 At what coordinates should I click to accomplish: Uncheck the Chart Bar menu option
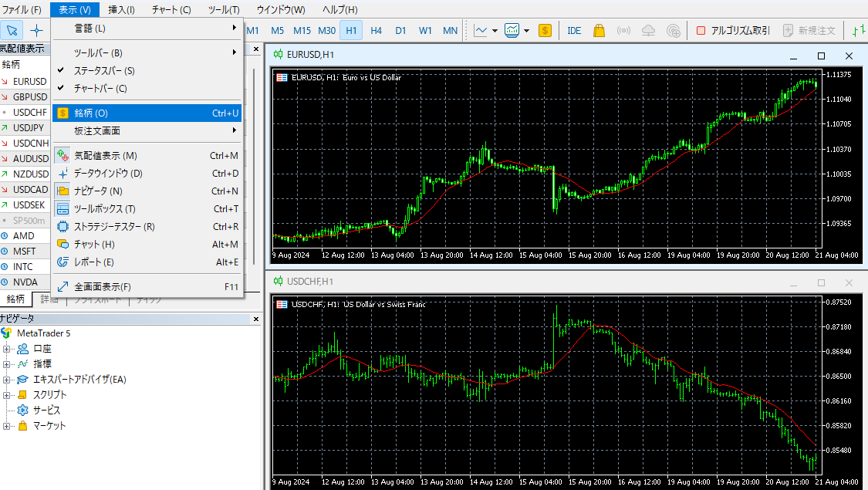(x=100, y=88)
